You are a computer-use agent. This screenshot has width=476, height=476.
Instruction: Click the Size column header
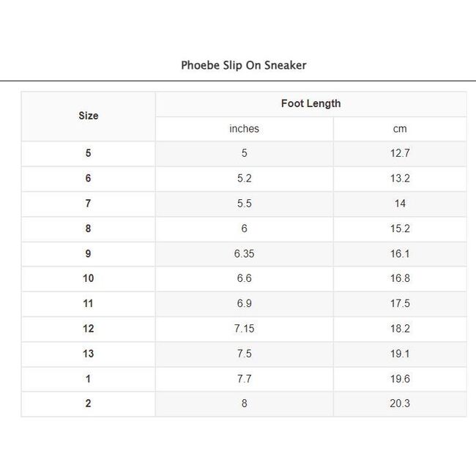[x=88, y=116]
